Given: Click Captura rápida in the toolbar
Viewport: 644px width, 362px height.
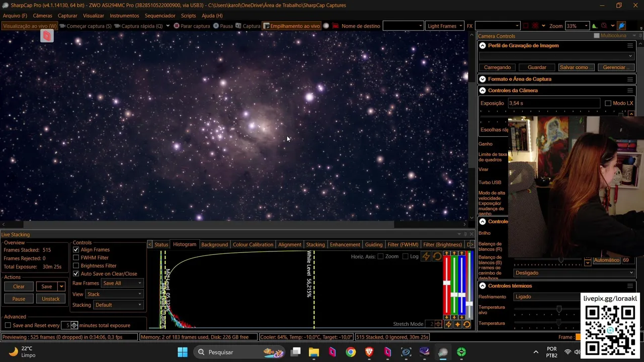Looking at the screenshot, I should click(x=138, y=26).
